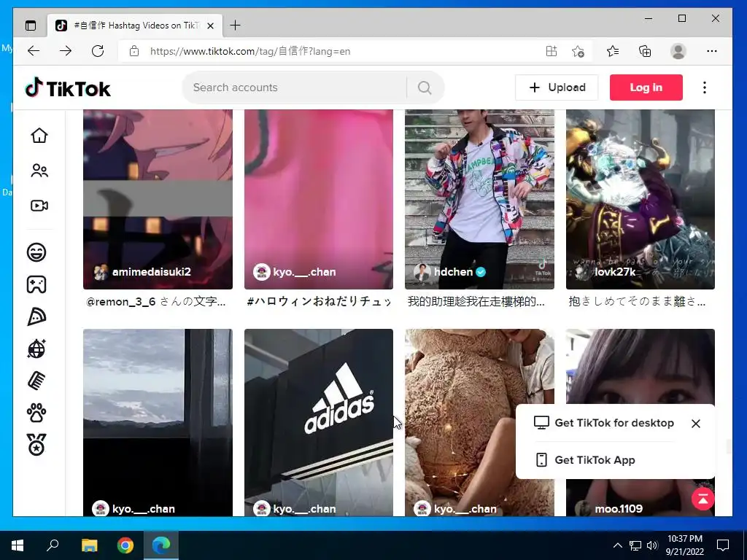
Task: Open the Windows notification center
Action: tap(723, 545)
